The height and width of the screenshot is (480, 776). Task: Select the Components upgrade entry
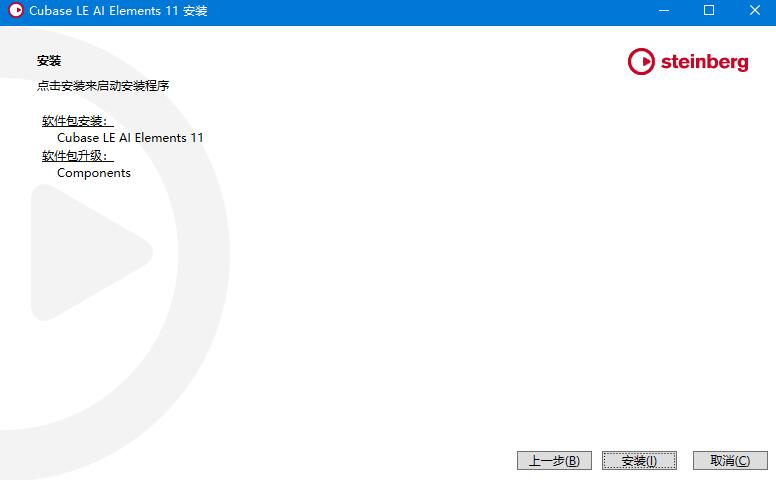94,173
